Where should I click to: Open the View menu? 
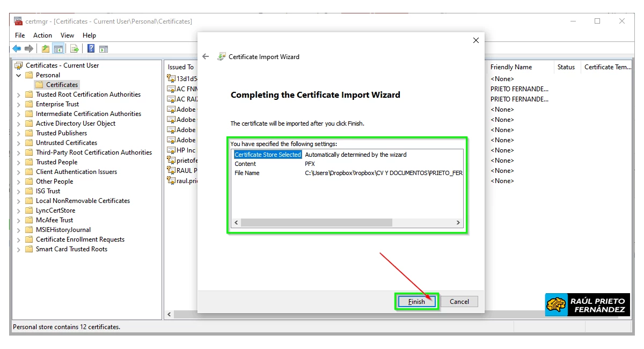point(67,35)
